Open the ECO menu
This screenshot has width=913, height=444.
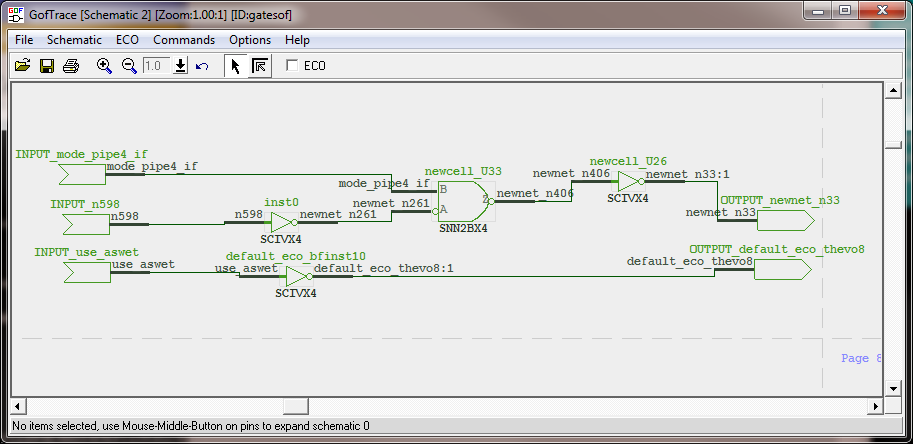[127, 40]
